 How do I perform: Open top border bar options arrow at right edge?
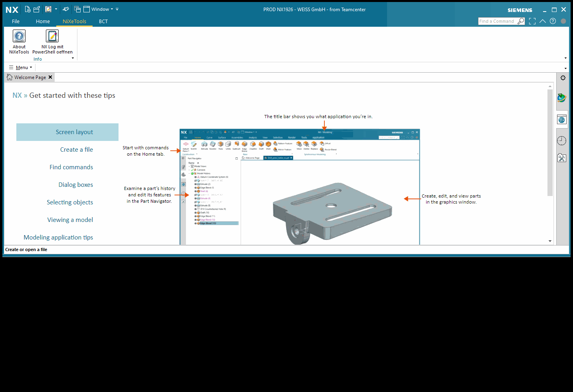pos(565,68)
